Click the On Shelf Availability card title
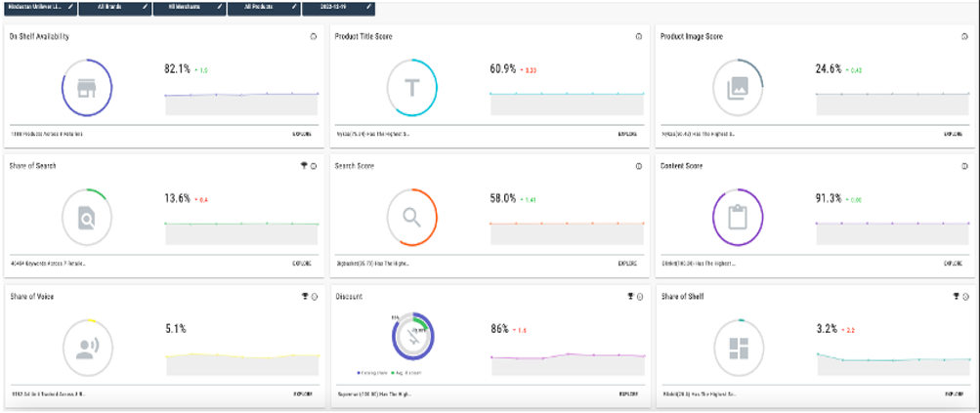The width and height of the screenshot is (980, 413). pyautogui.click(x=39, y=37)
